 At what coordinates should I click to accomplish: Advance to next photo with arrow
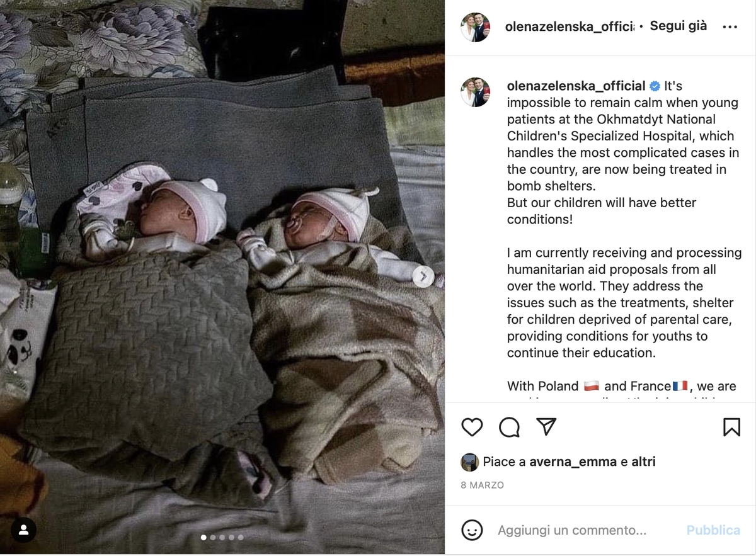(423, 276)
